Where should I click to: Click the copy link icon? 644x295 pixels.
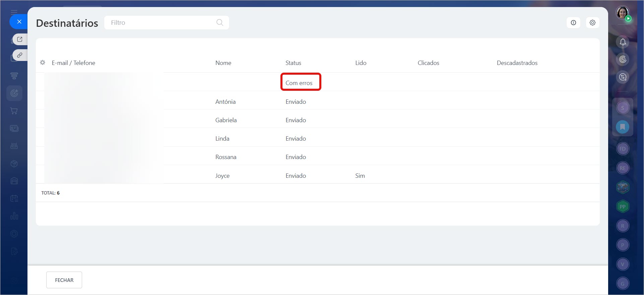coord(20,55)
